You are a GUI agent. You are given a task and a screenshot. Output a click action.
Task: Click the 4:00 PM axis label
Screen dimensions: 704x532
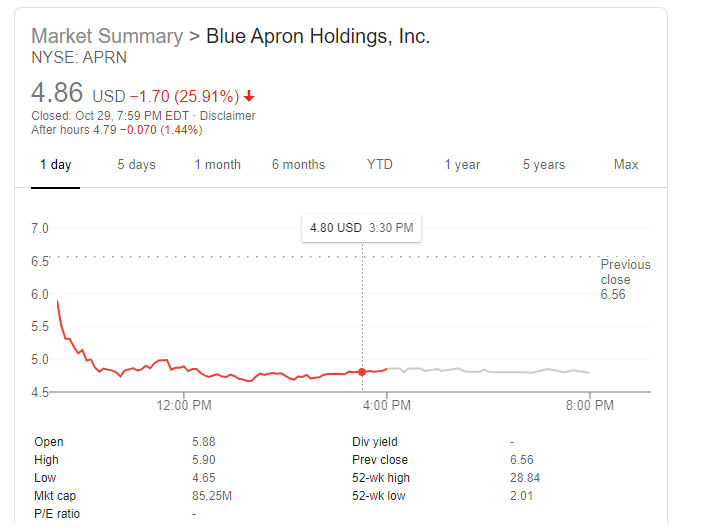click(x=386, y=405)
